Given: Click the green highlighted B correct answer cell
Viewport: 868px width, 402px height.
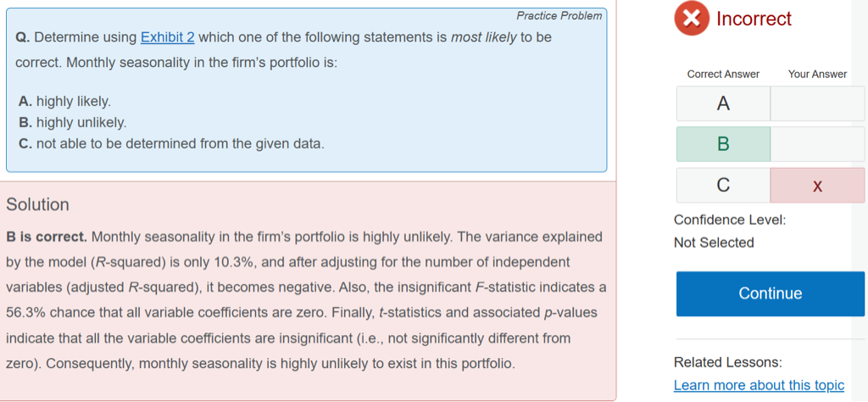Looking at the screenshot, I should pos(723,144).
